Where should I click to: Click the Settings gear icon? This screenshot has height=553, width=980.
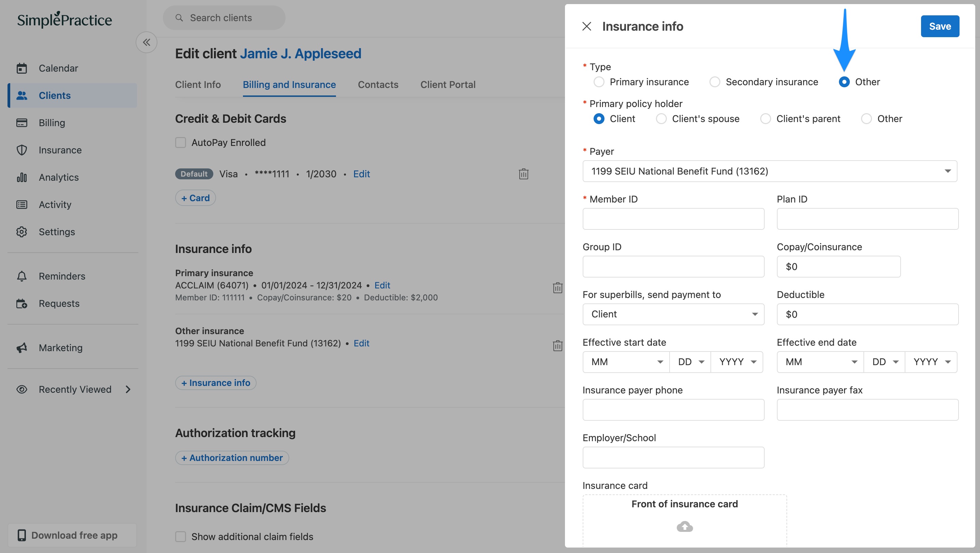coord(22,232)
